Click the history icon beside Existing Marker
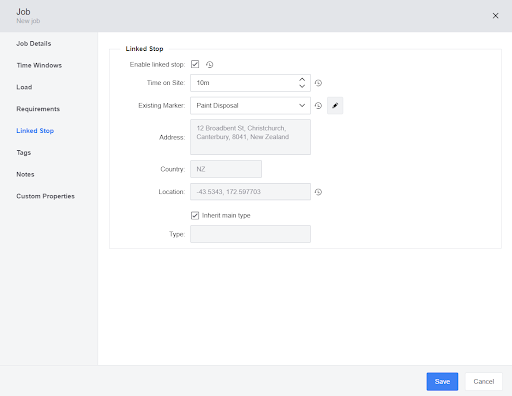This screenshot has width=512, height=396. [318, 106]
